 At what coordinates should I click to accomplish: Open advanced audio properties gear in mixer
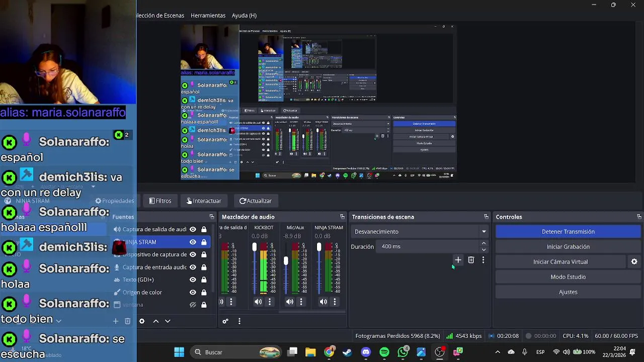[x=225, y=321]
